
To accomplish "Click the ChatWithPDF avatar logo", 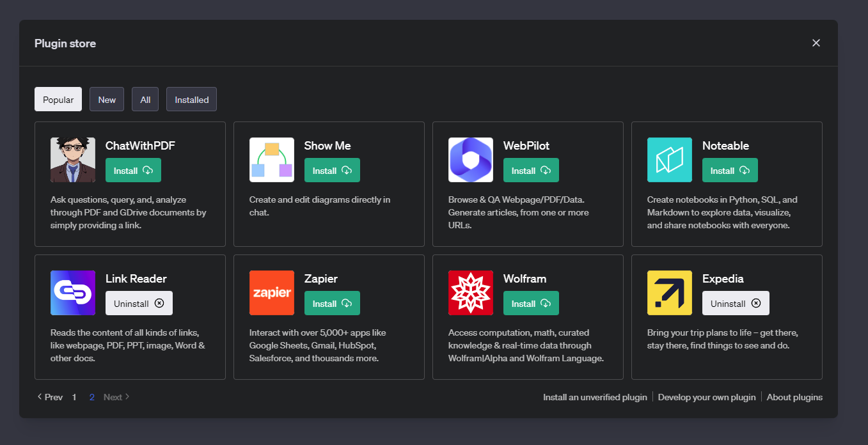I will pos(73,160).
